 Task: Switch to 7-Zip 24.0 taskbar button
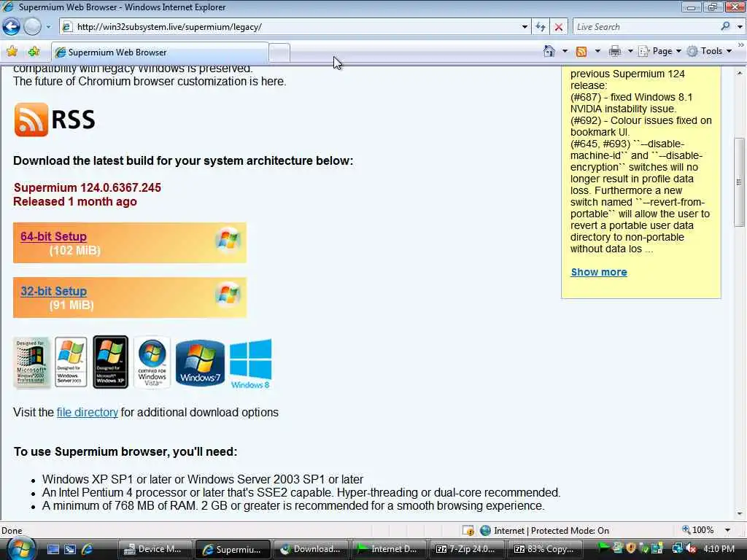click(466, 549)
